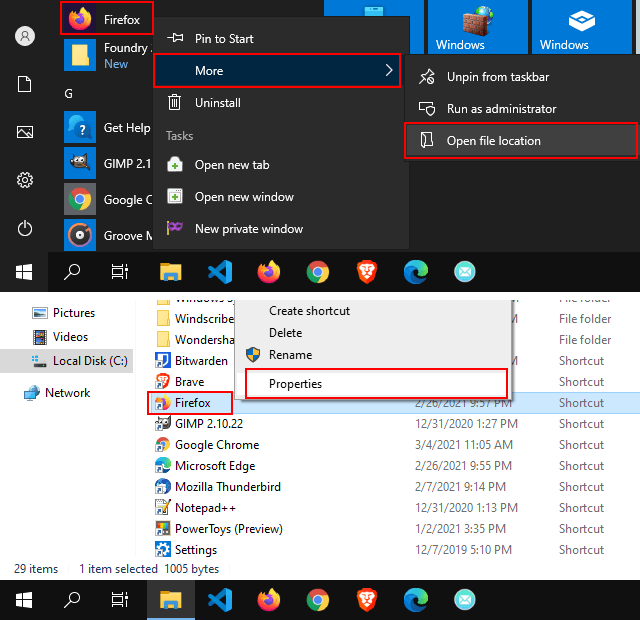
Task: Click Search icon in taskbar beneath Start menu
Action: [x=72, y=272]
